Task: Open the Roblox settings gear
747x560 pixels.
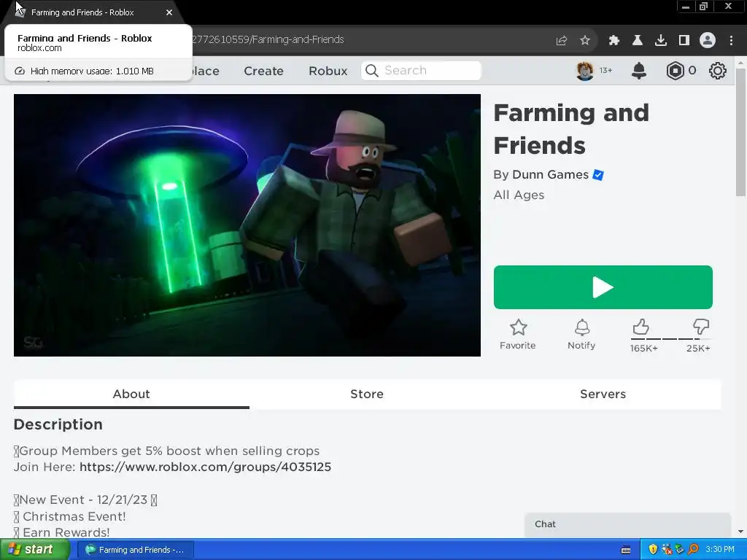Action: coord(717,71)
